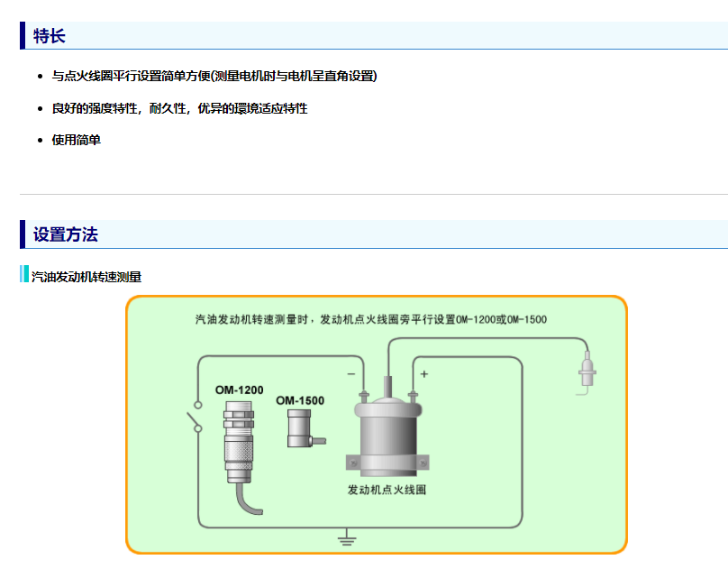Click the OM-1500 sensor illustration
The width and height of the screenshot is (728, 569).
300,427
